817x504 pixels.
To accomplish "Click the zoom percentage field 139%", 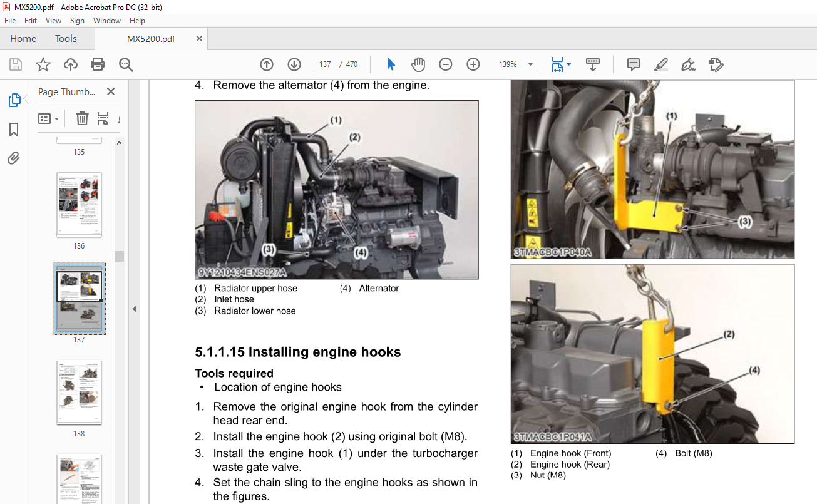I will pyautogui.click(x=508, y=64).
